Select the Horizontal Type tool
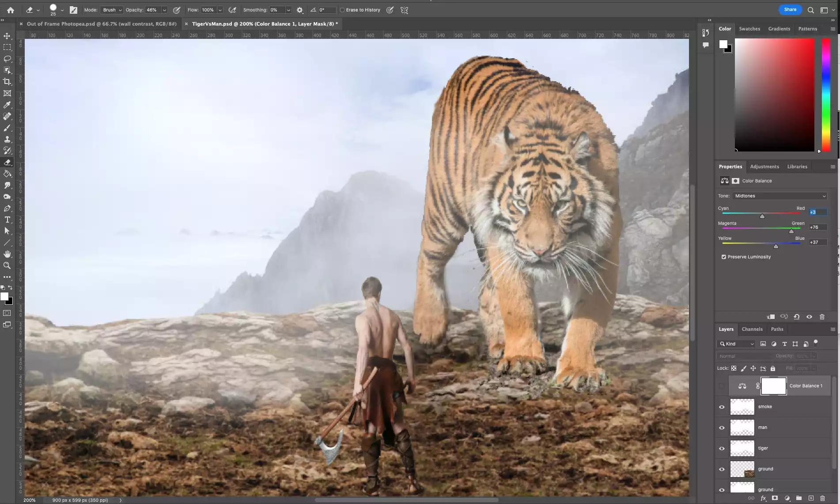This screenshot has width=840, height=504. [7, 220]
